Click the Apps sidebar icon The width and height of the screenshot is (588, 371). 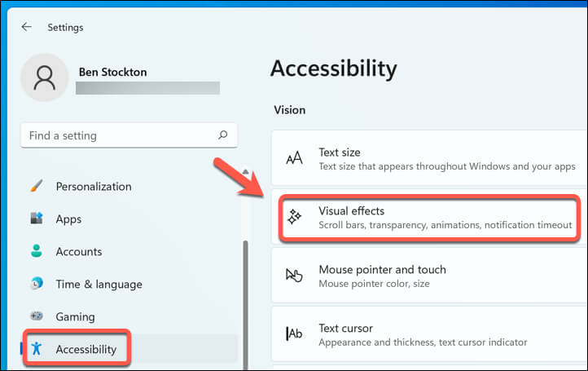click(x=37, y=219)
